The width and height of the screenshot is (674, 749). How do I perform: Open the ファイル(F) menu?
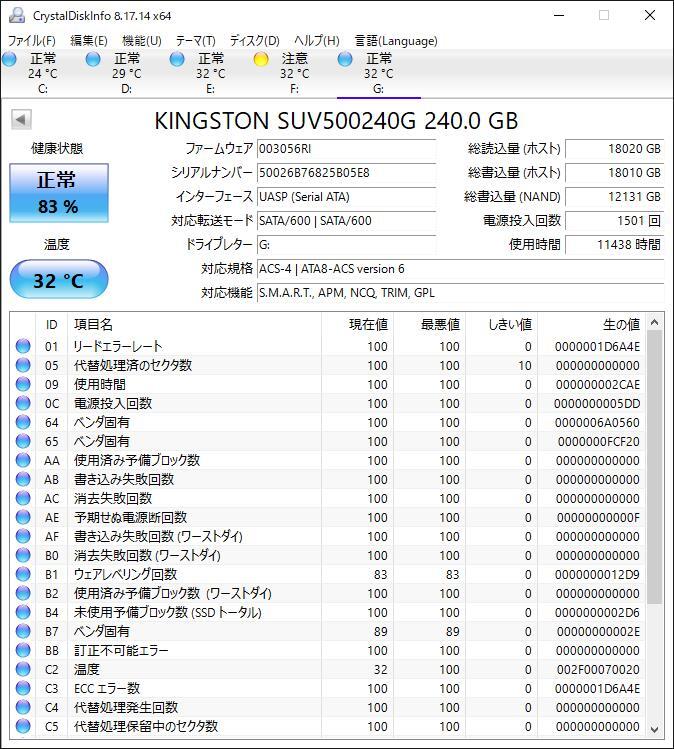click(x=32, y=41)
